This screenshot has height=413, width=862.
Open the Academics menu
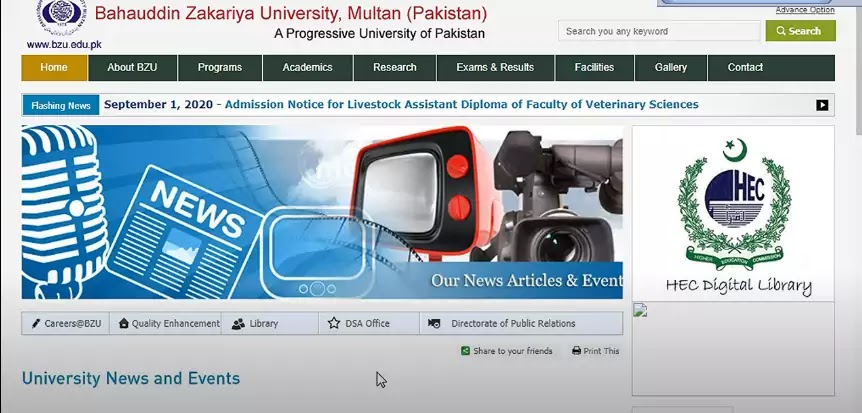click(x=307, y=68)
